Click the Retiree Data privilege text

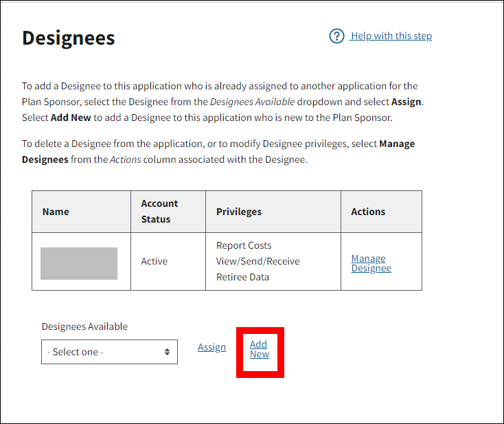click(x=242, y=277)
